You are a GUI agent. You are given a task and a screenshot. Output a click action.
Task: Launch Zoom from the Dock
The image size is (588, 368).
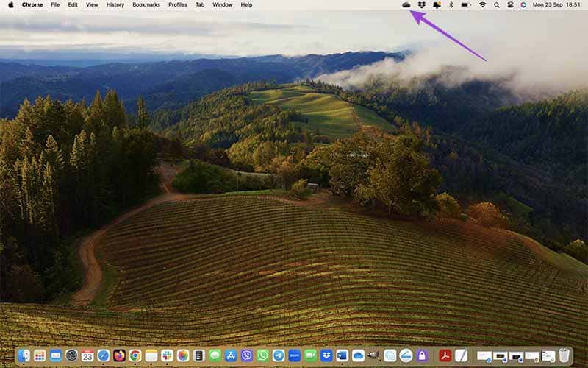[x=295, y=355]
